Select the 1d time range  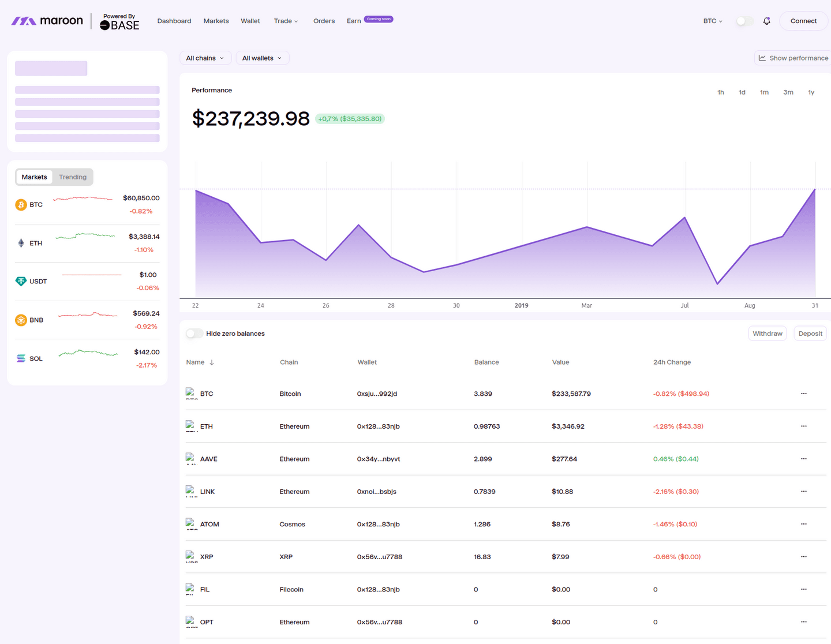coord(742,92)
